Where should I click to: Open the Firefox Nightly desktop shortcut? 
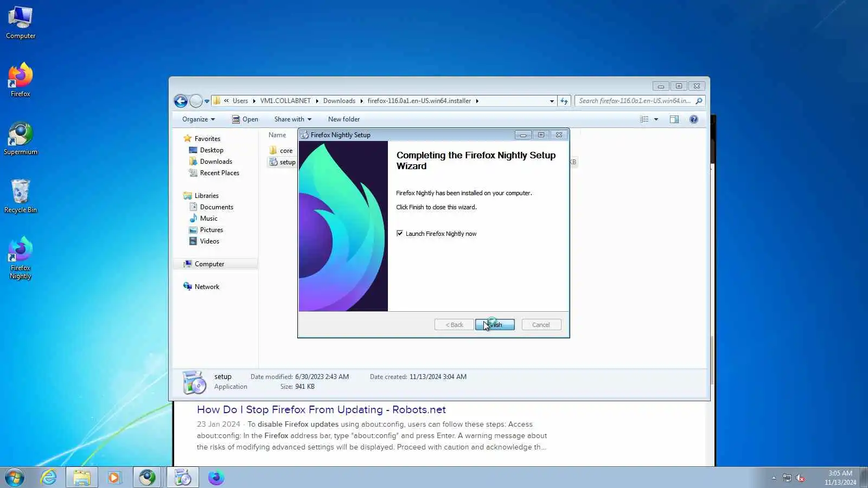click(x=21, y=258)
